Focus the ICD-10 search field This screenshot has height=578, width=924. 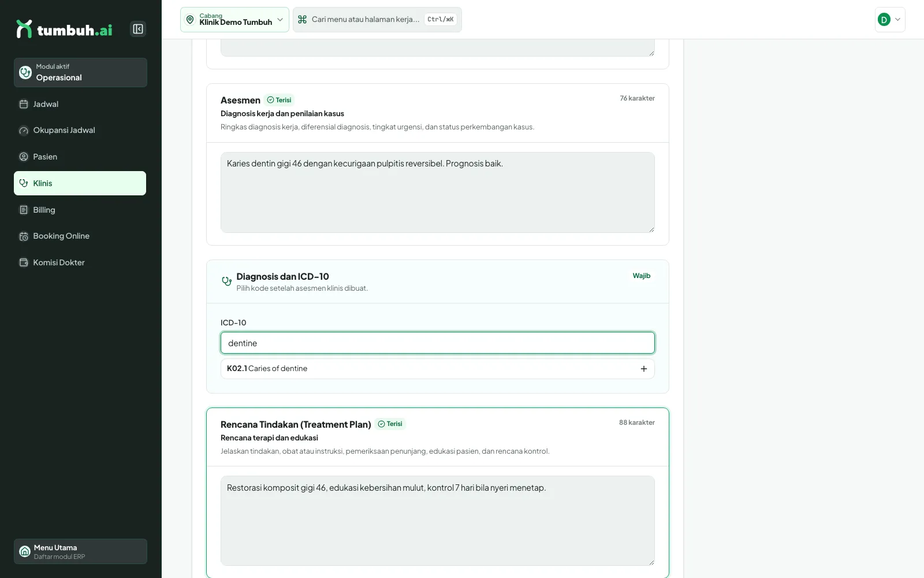(437, 343)
